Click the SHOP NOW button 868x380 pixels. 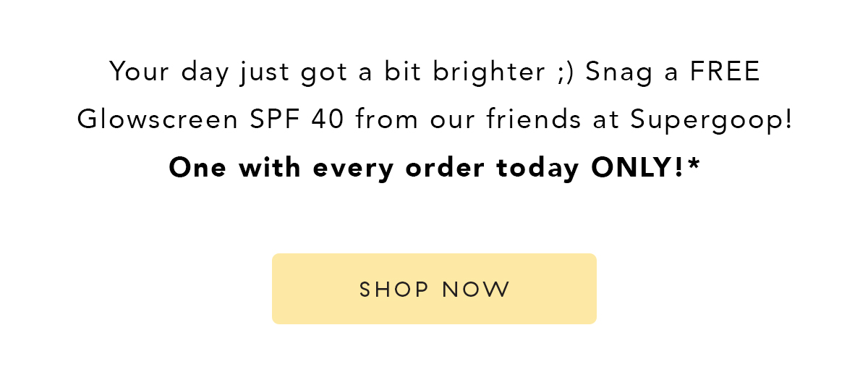pos(434,289)
